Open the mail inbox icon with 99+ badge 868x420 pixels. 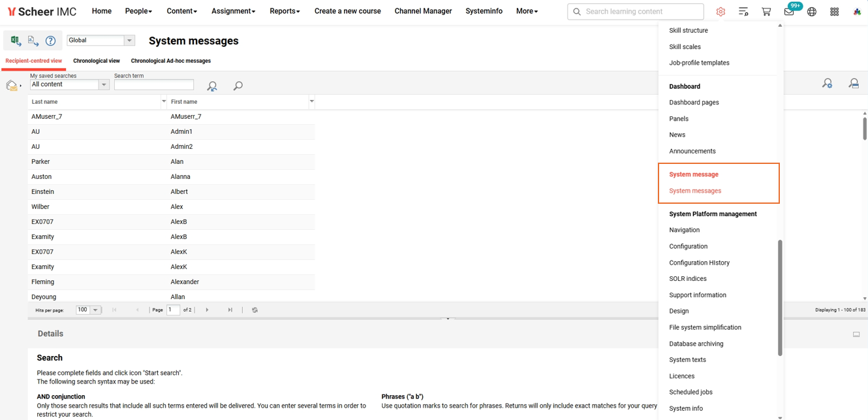click(790, 11)
